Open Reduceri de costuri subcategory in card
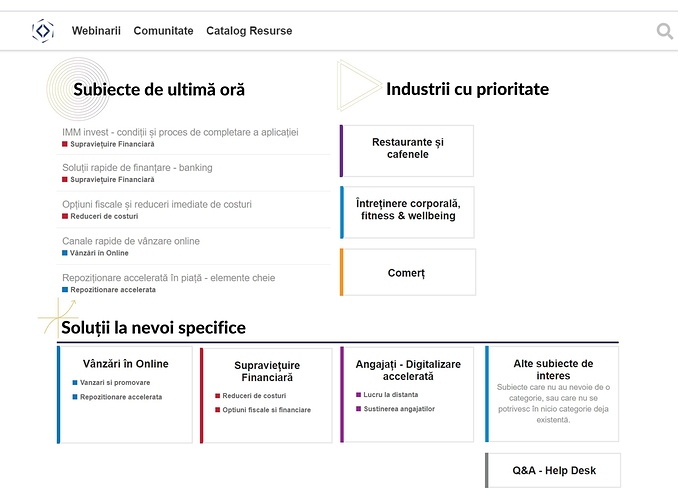 click(x=254, y=396)
